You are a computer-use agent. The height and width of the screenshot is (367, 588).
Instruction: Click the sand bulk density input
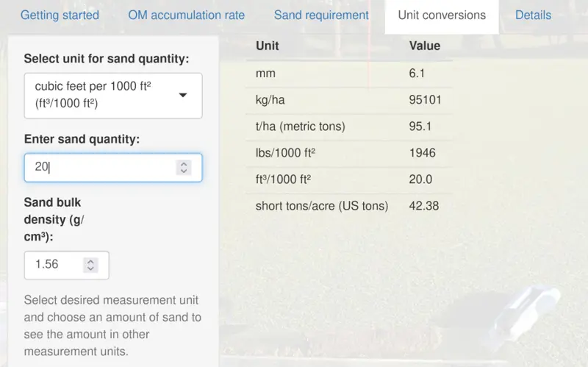(x=67, y=265)
